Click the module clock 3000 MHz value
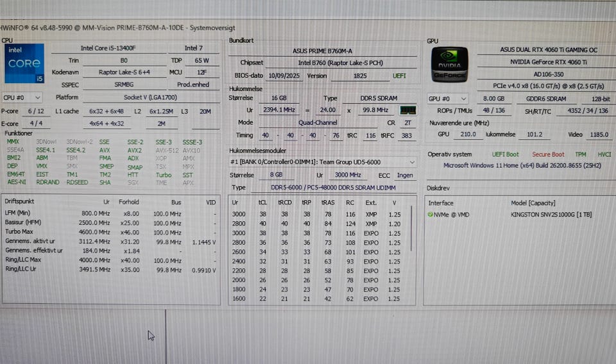The image size is (616, 364). [x=348, y=175]
